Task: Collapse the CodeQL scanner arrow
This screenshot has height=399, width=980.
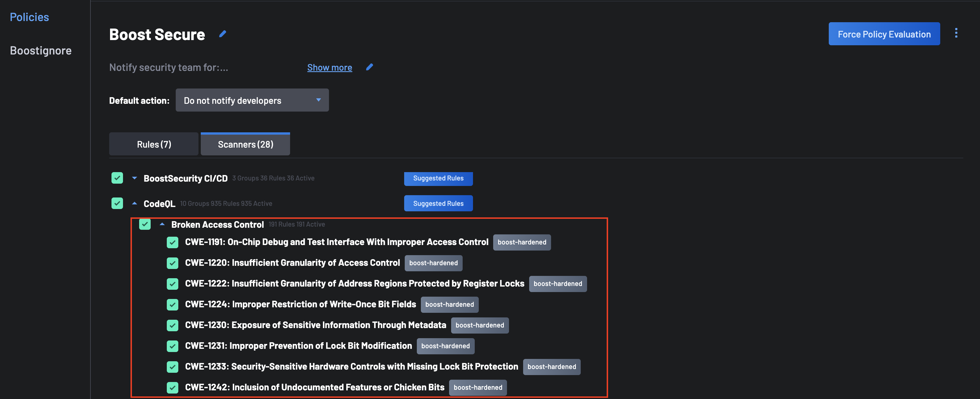Action: (x=134, y=203)
